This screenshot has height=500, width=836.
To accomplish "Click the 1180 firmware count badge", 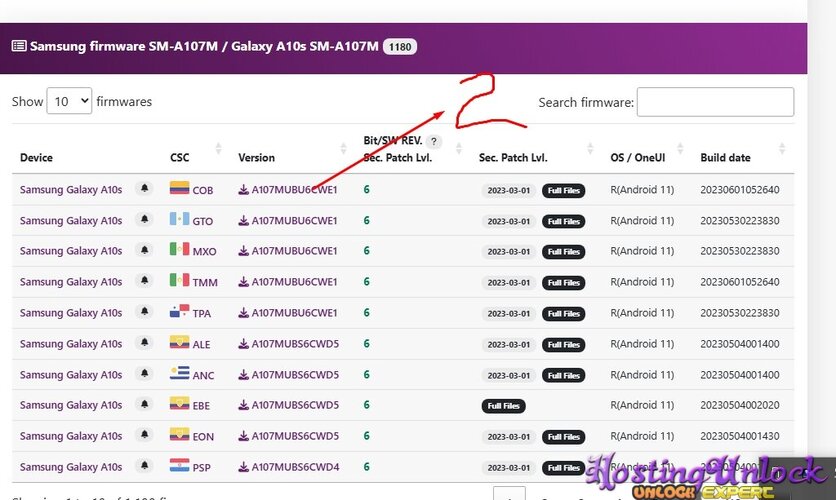I will coord(400,47).
